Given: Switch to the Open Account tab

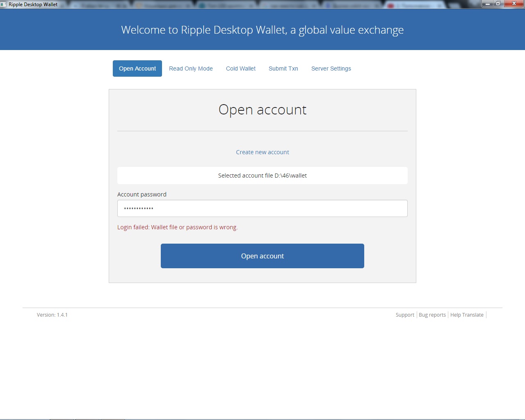Looking at the screenshot, I should tap(137, 68).
